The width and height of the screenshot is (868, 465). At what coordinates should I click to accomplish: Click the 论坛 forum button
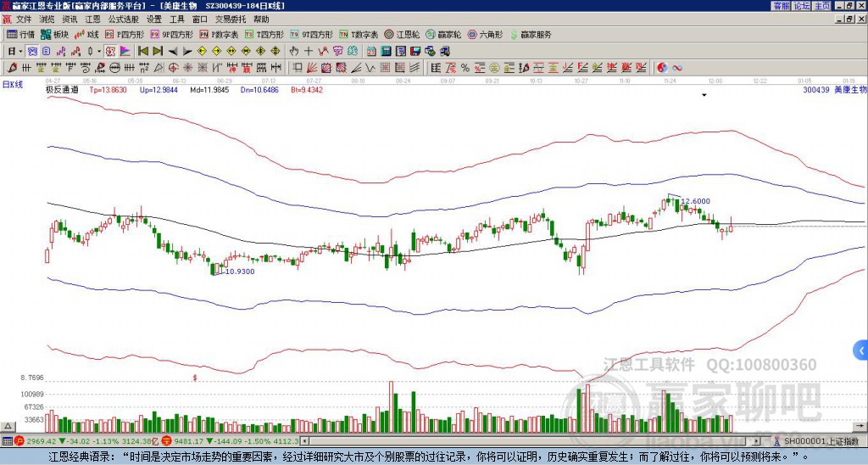tap(802, 6)
